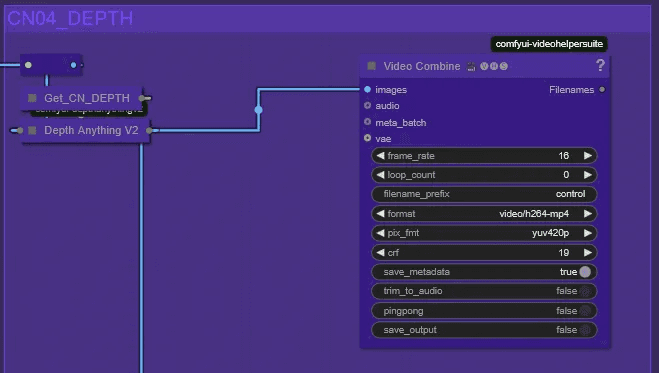Click the loop_count value 0
The image size is (659, 373).
coord(566,175)
